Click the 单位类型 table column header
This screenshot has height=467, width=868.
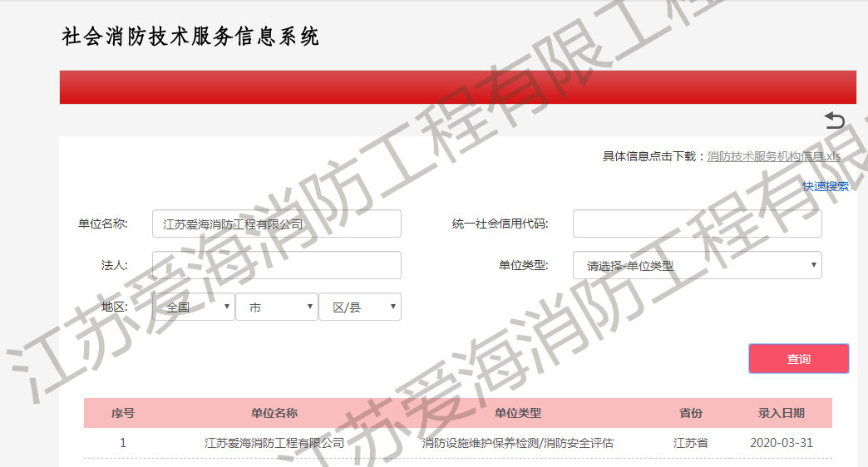coord(518,413)
